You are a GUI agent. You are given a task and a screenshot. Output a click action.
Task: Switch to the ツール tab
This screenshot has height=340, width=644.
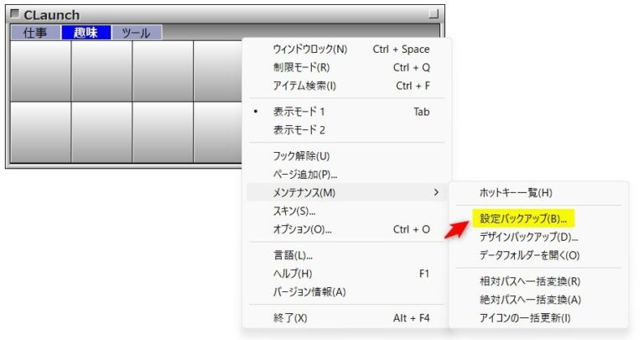[x=137, y=33]
